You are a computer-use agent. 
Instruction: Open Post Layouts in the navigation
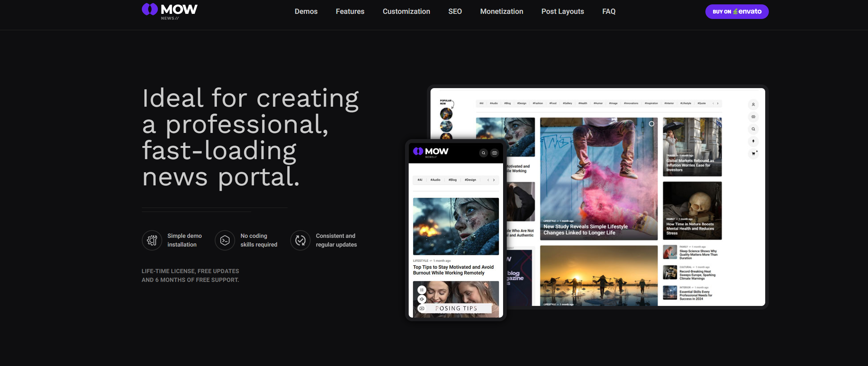point(563,11)
